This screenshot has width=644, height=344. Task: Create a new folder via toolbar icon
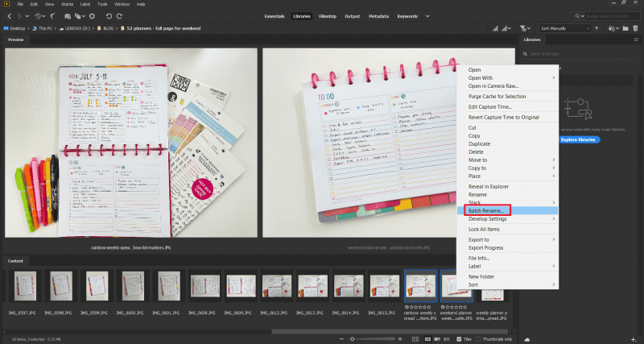pos(625,28)
